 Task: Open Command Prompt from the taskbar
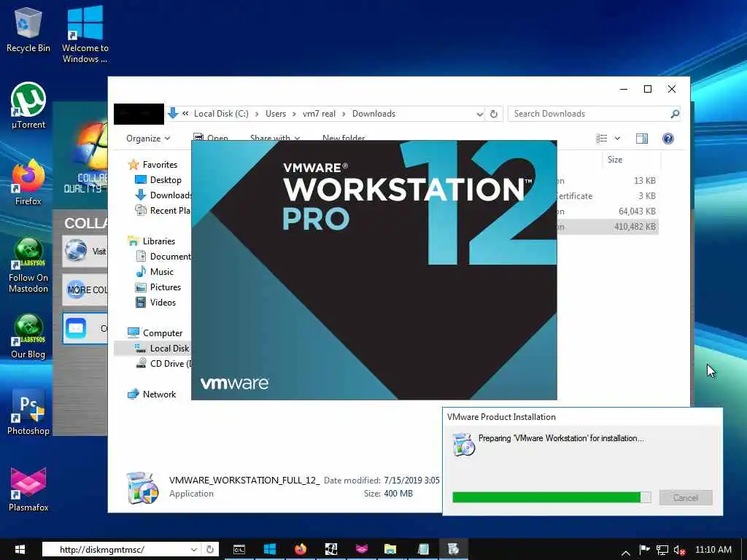click(x=239, y=550)
